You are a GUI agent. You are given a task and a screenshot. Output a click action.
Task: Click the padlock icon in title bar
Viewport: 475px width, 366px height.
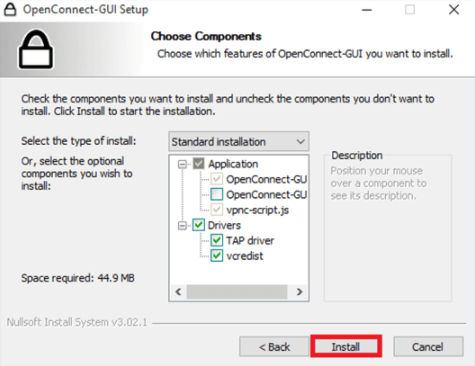[x=10, y=9]
